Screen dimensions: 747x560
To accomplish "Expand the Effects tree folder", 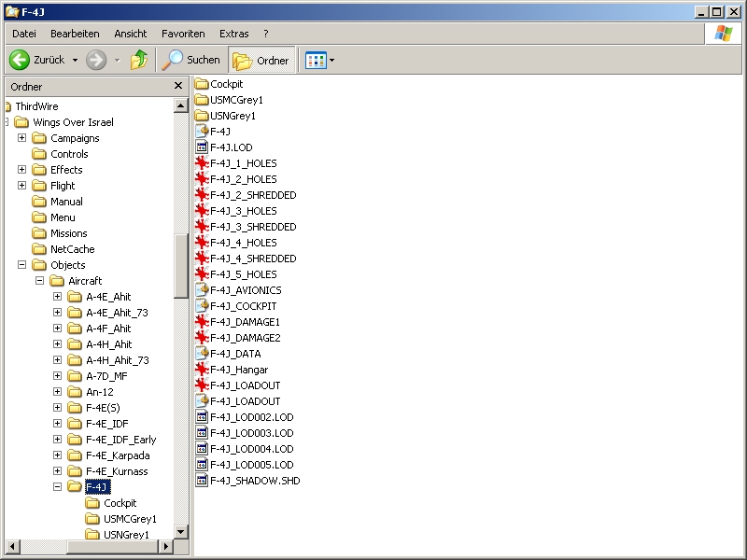I will point(21,170).
